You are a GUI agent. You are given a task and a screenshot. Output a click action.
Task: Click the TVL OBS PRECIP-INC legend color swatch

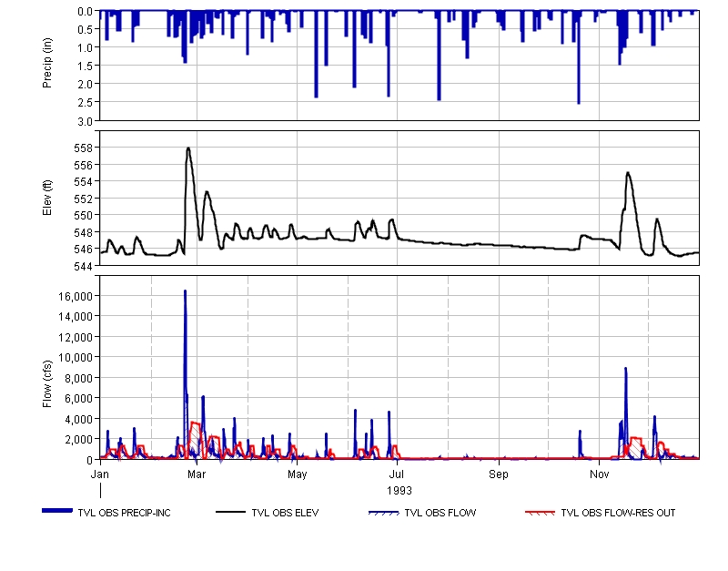[57, 511]
